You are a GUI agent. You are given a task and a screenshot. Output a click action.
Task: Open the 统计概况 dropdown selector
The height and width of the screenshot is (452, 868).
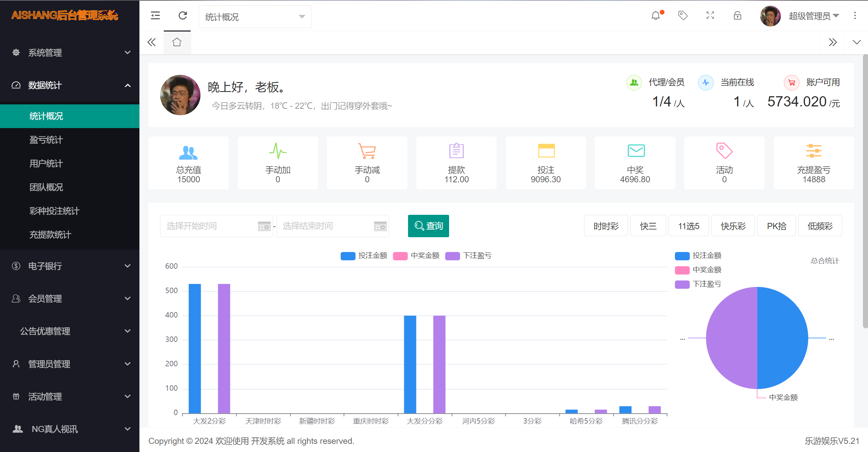255,17
